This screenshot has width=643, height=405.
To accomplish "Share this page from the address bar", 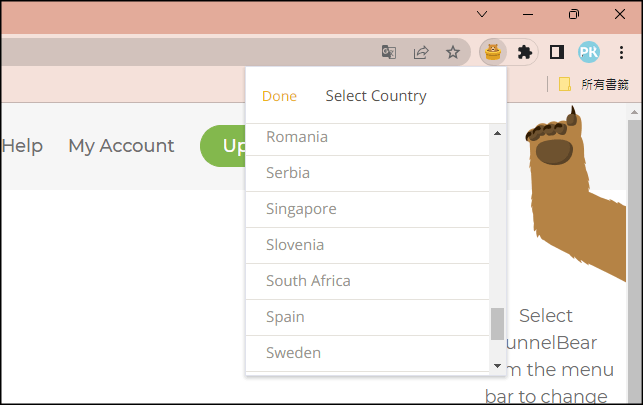I will coord(421,52).
